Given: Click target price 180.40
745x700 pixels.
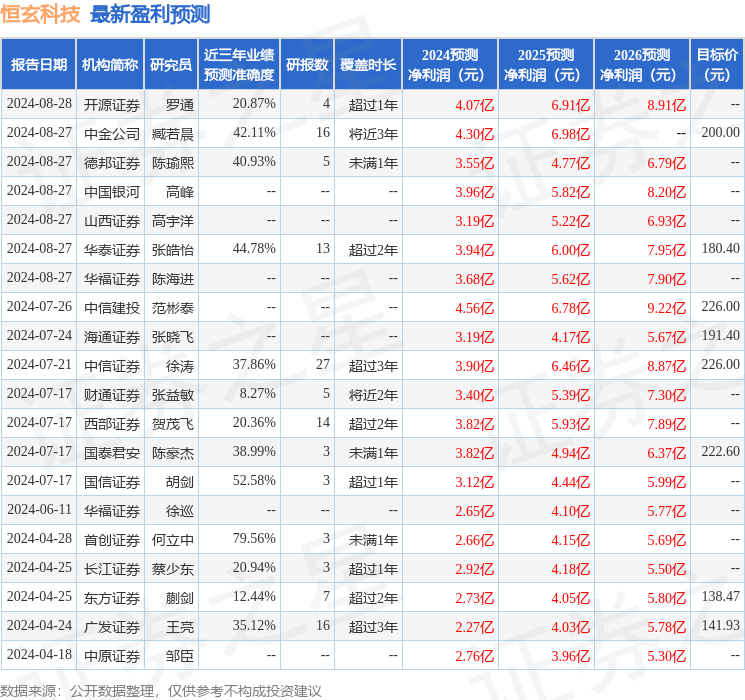Looking at the screenshot, I should pyautogui.click(x=720, y=248).
